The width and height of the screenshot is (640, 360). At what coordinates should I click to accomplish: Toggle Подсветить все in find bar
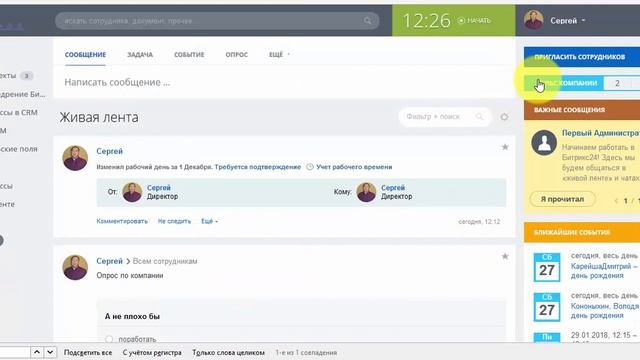point(88,353)
